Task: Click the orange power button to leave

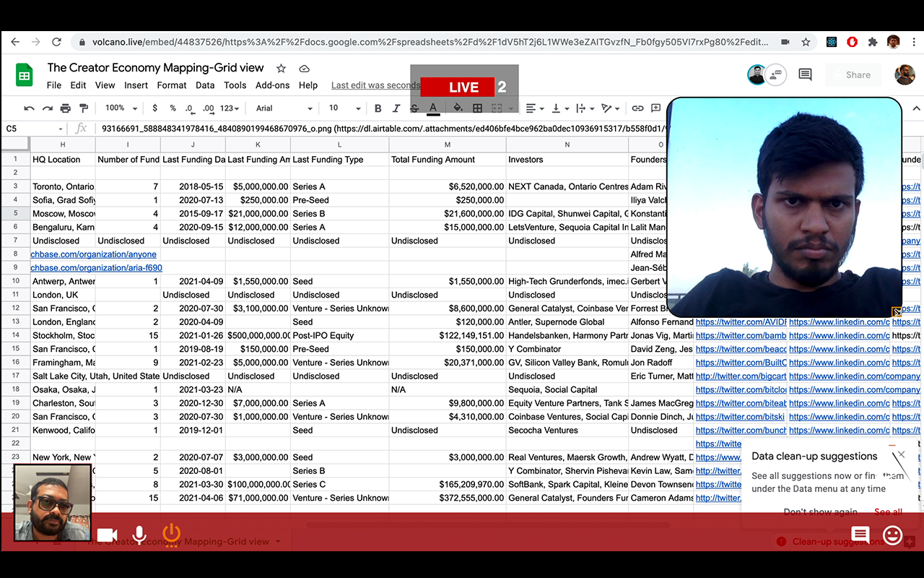Action: pos(171,535)
